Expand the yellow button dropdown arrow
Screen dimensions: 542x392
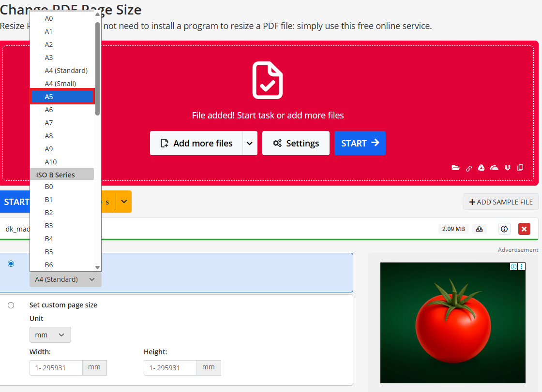[124, 202]
